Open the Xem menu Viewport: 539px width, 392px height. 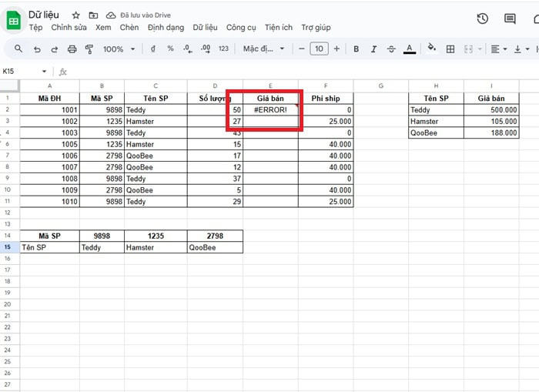(x=103, y=28)
